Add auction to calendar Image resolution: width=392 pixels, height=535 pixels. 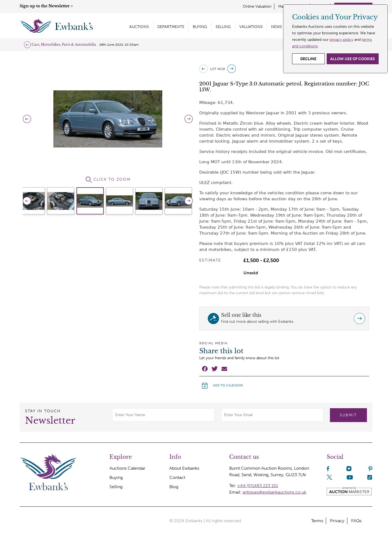[x=222, y=385]
